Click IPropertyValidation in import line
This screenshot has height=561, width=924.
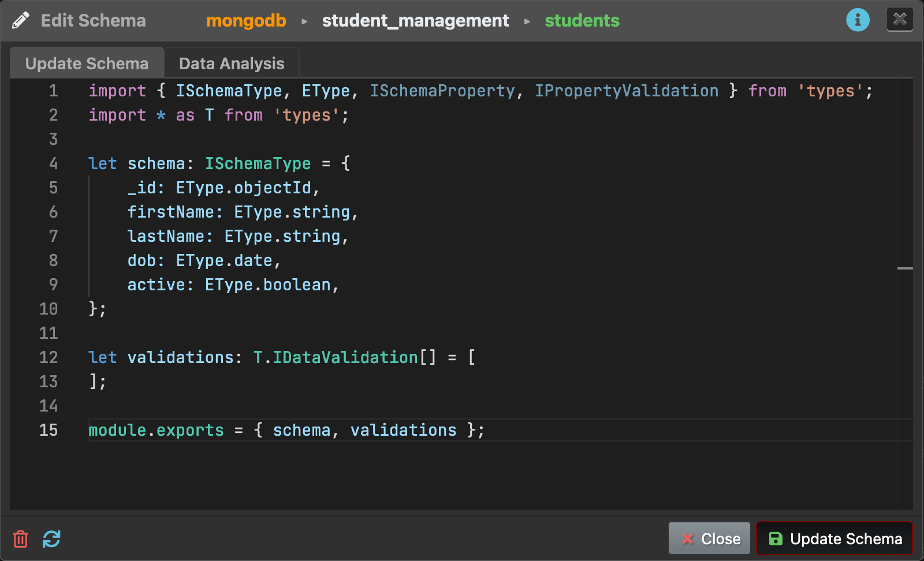(x=627, y=91)
